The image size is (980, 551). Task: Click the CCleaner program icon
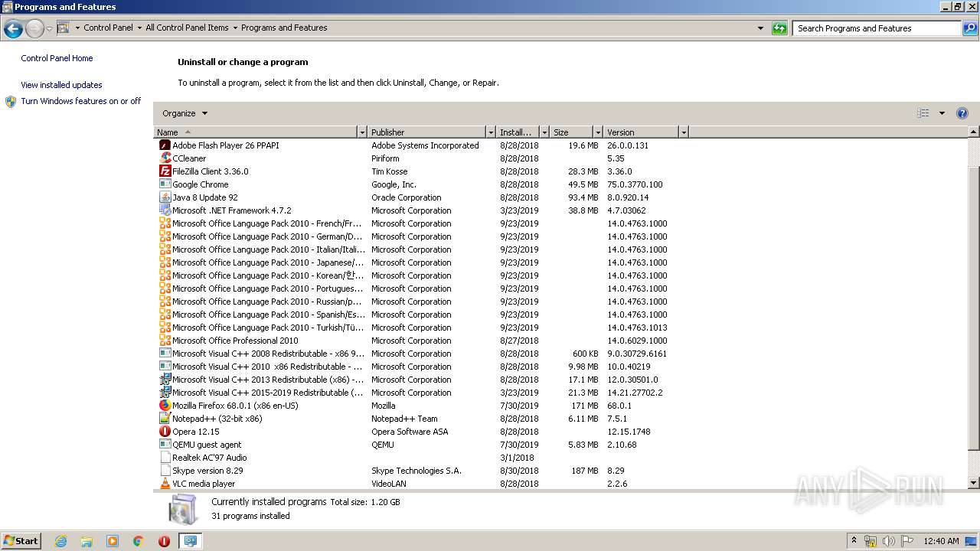click(165, 158)
